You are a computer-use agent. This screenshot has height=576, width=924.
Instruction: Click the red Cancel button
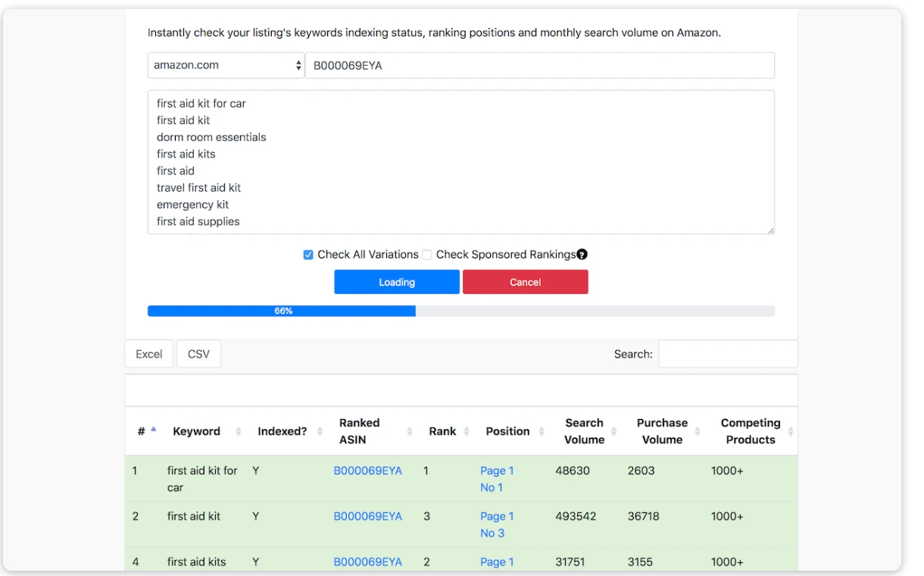(526, 282)
